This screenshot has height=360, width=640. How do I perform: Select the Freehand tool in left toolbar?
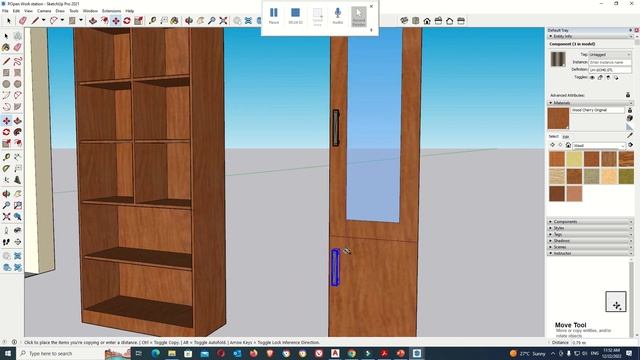point(18,61)
